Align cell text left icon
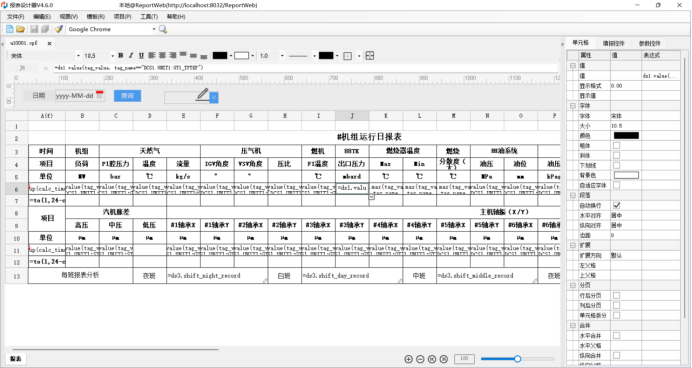 tap(152, 55)
